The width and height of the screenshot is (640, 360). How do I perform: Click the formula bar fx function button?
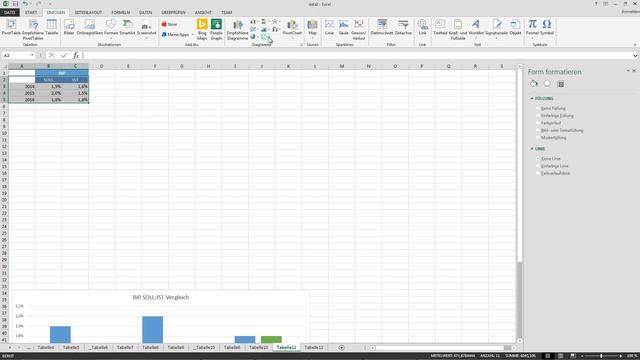click(76, 55)
